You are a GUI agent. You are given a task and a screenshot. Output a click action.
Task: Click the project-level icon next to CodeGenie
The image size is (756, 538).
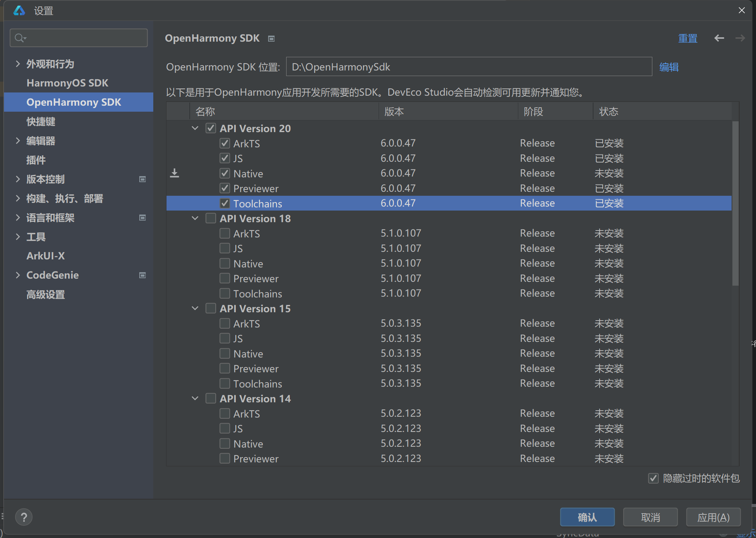pyautogui.click(x=142, y=275)
